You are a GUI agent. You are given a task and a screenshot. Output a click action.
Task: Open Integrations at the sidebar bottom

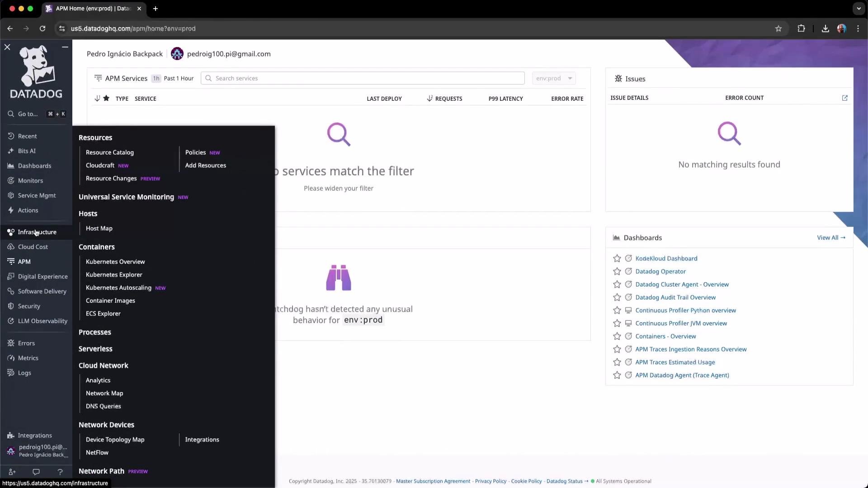35,436
